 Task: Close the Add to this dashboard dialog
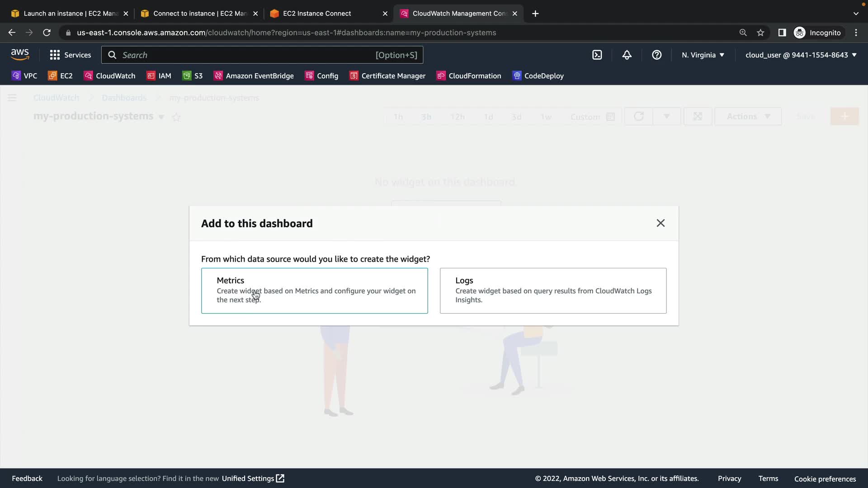point(660,223)
